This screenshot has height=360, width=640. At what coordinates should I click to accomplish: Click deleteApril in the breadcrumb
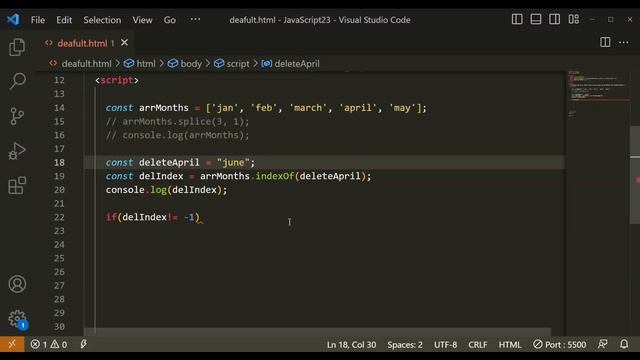pos(297,64)
